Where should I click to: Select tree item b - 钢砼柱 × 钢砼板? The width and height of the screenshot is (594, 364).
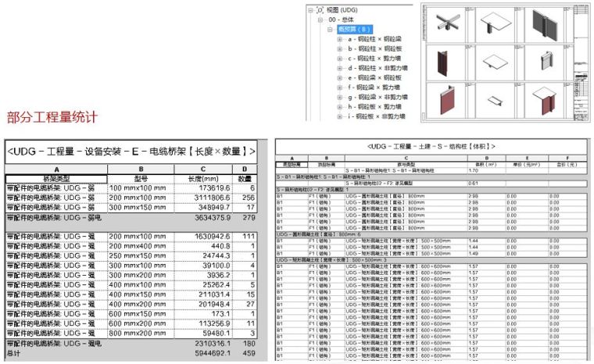(374, 49)
